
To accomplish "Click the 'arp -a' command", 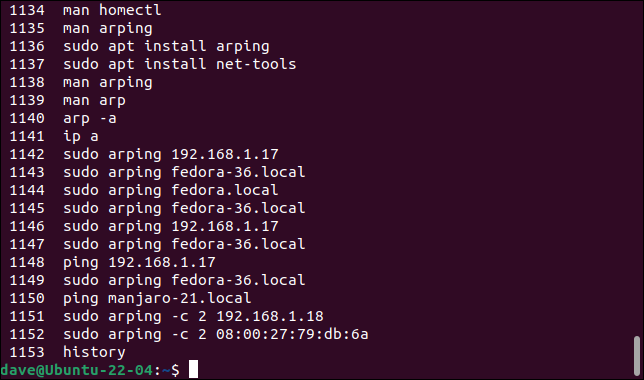I will pos(90,118).
